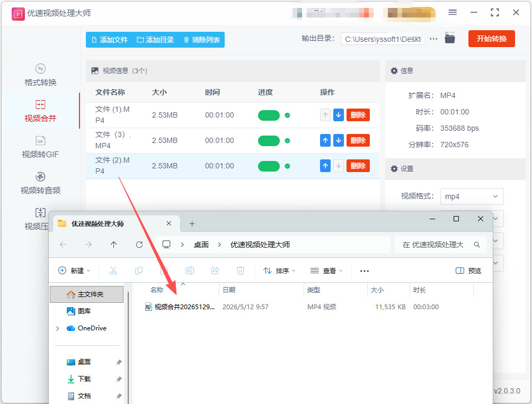Open OneDrive in Explorer sidebar
This screenshot has width=532, height=404.
pos(87,328)
